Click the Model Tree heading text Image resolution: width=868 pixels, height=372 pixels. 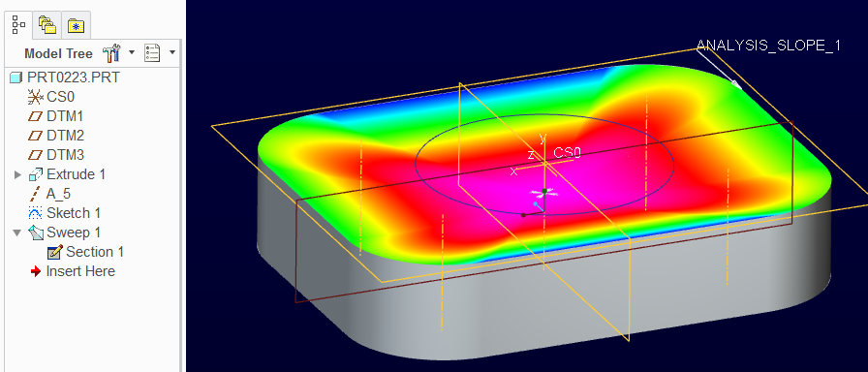point(59,53)
